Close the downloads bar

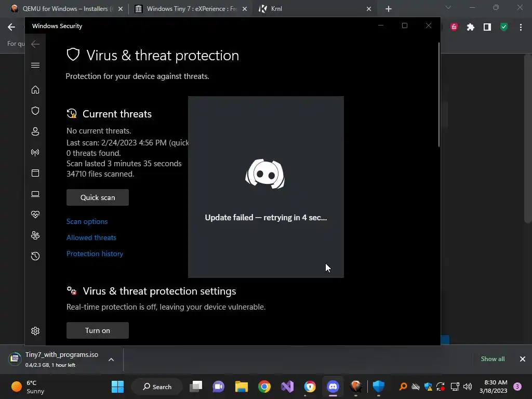tap(523, 359)
